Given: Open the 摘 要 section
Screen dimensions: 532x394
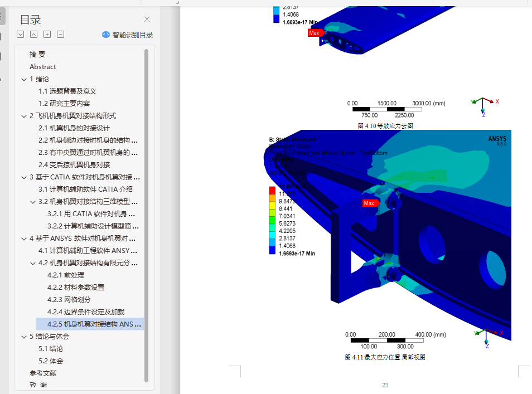Looking at the screenshot, I should coord(37,55).
